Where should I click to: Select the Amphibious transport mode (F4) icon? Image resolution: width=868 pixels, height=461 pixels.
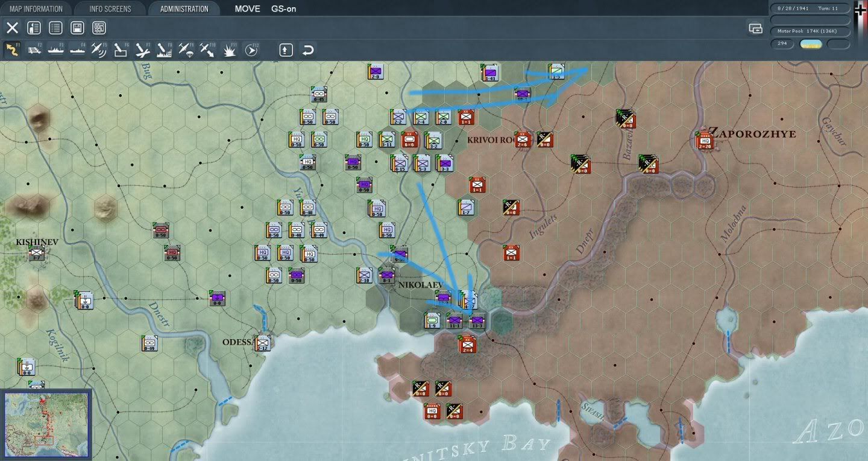coord(77,49)
